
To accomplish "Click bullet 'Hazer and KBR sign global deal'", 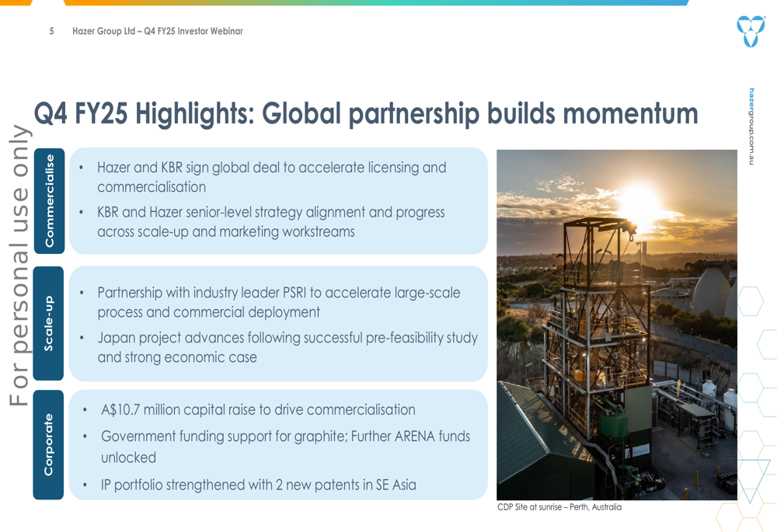I will (x=271, y=177).
